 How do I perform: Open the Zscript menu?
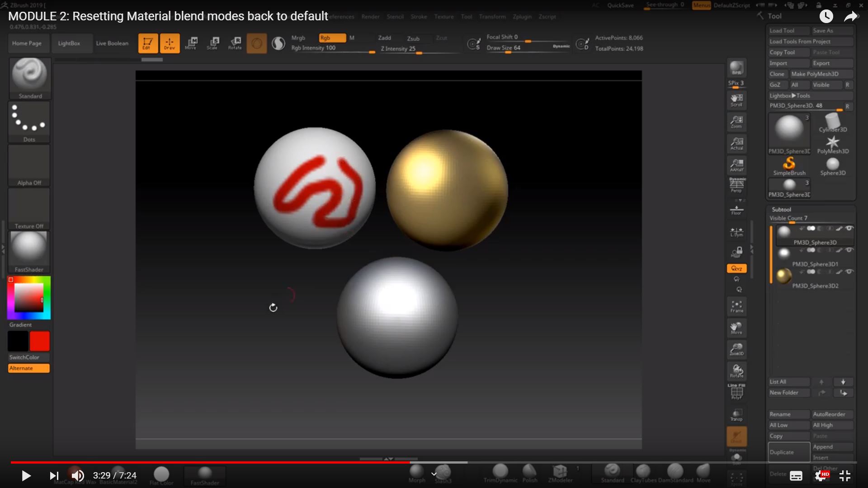point(547,17)
